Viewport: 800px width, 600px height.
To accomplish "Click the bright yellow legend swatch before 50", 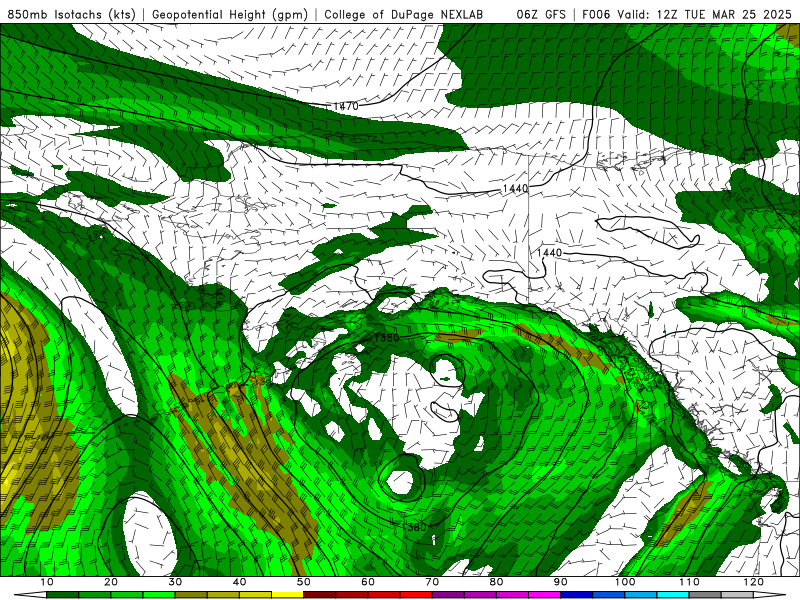I will (287, 595).
